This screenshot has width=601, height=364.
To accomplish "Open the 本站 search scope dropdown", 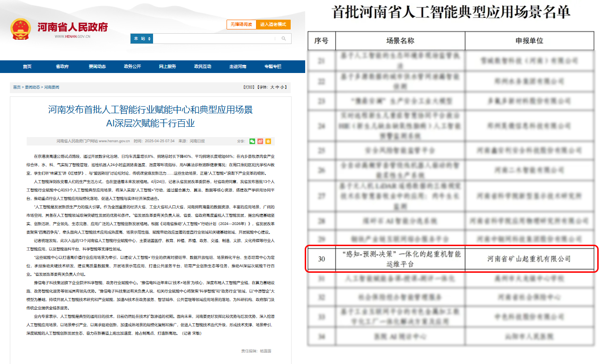I will (142, 38).
